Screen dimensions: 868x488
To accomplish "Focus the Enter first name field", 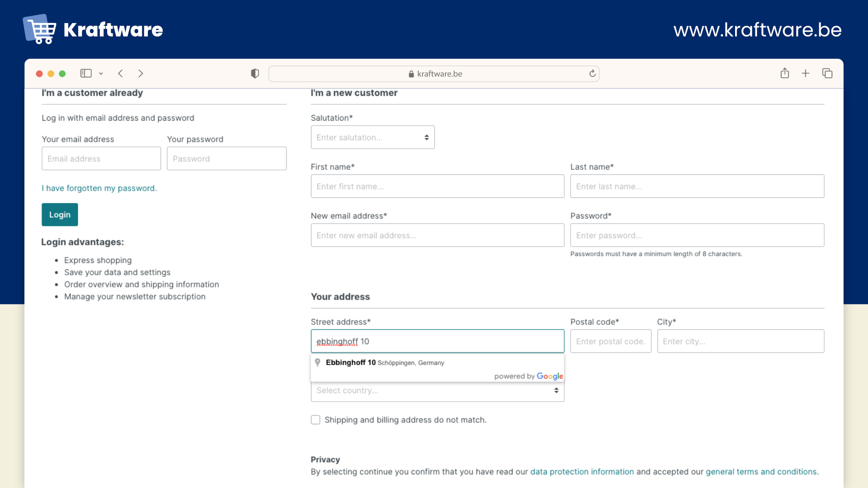I will pyautogui.click(x=437, y=186).
